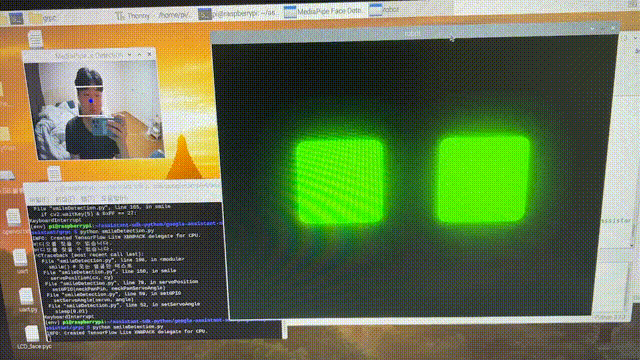The image size is (640, 360).
Task: Select the MediaPipe Face Detection taskbar entry
Action: [322, 11]
